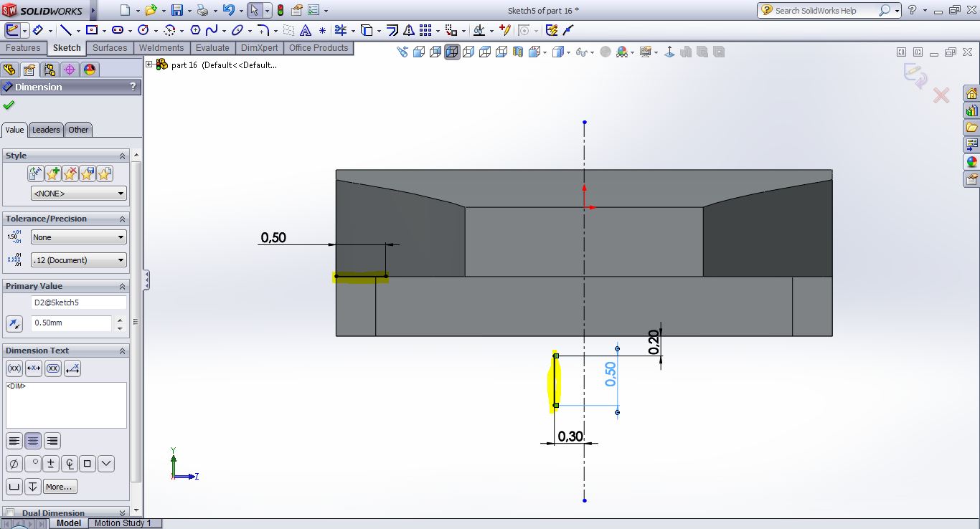980x529 pixels.
Task: Toggle center justify for dimension text
Action: click(x=33, y=441)
